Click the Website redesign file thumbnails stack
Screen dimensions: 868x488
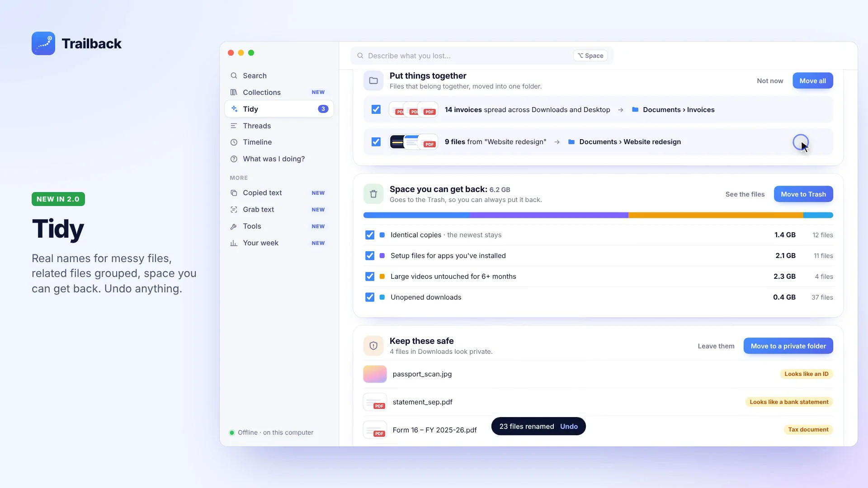pos(413,142)
